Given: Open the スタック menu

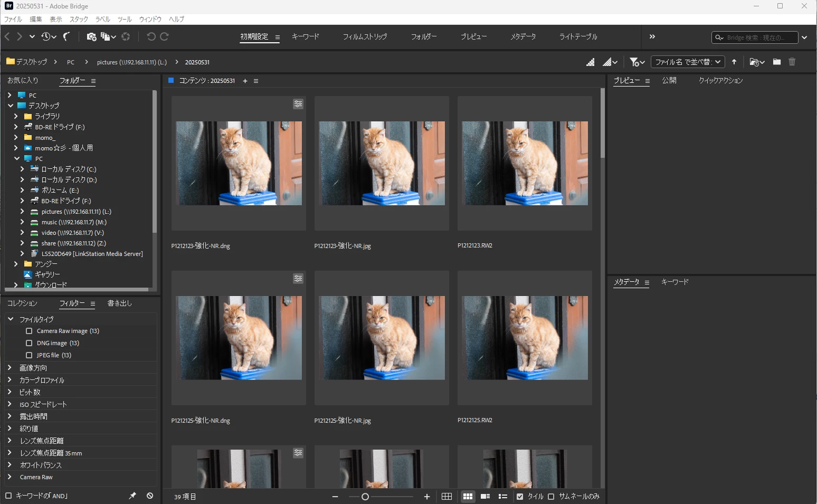Looking at the screenshot, I should click(x=79, y=19).
